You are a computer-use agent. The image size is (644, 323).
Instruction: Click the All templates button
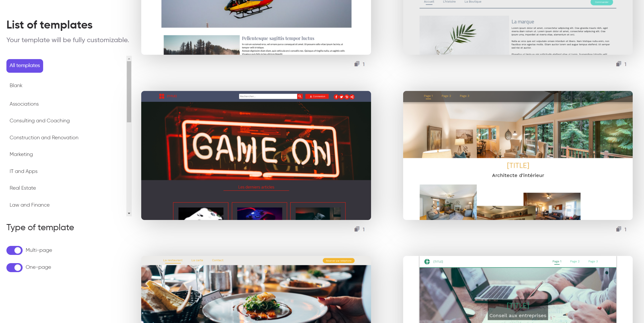coord(25,66)
